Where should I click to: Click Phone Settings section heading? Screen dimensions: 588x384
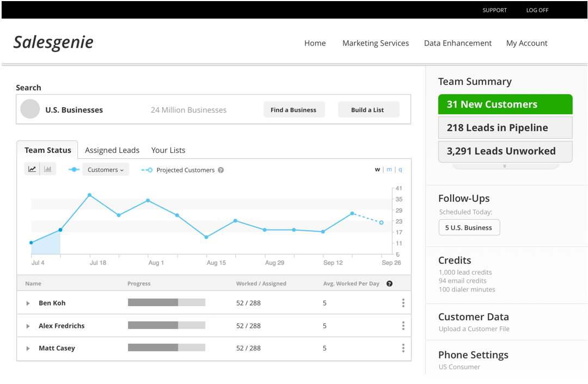pyautogui.click(x=473, y=355)
